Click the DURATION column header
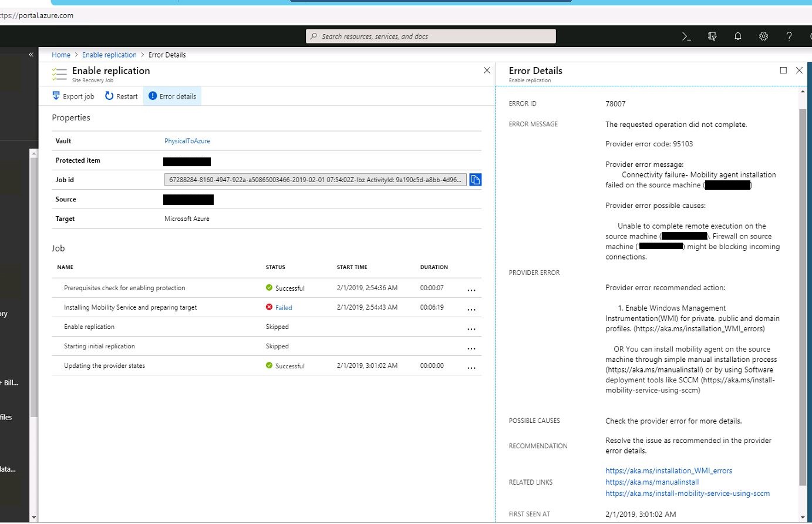Image resolution: width=812 pixels, height=524 pixels. click(434, 267)
